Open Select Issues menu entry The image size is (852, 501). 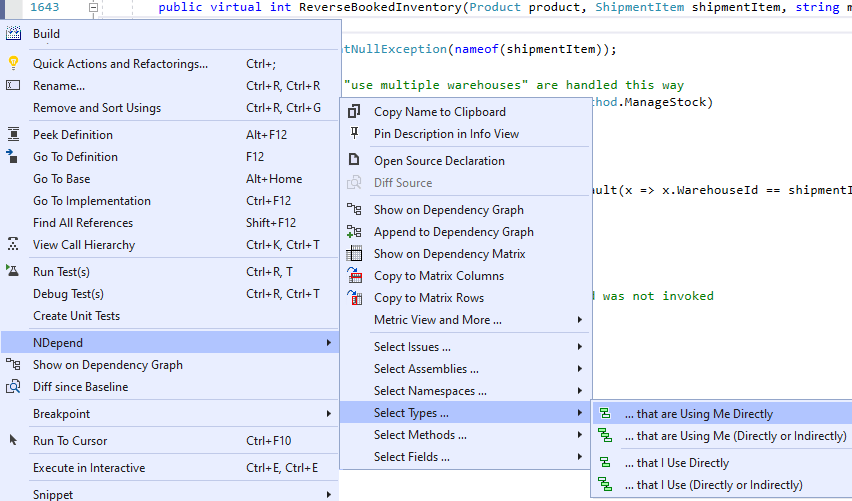(466, 346)
